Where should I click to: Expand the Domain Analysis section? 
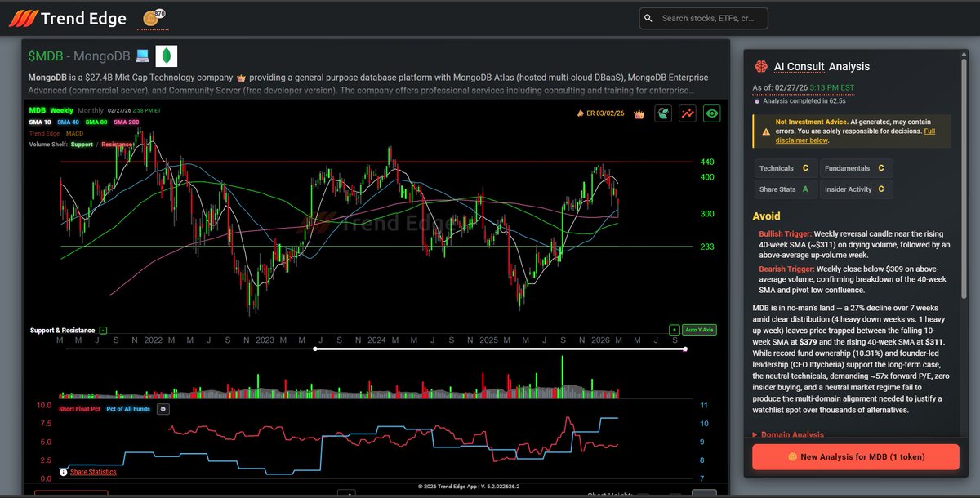pos(788,434)
